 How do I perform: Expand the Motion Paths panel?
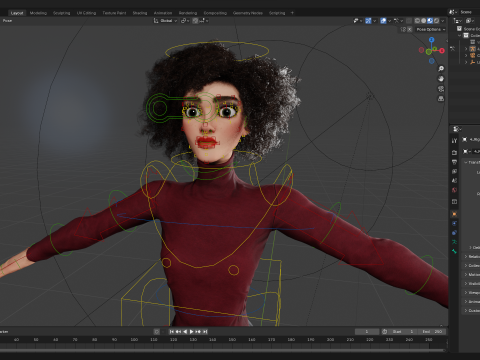(466, 274)
